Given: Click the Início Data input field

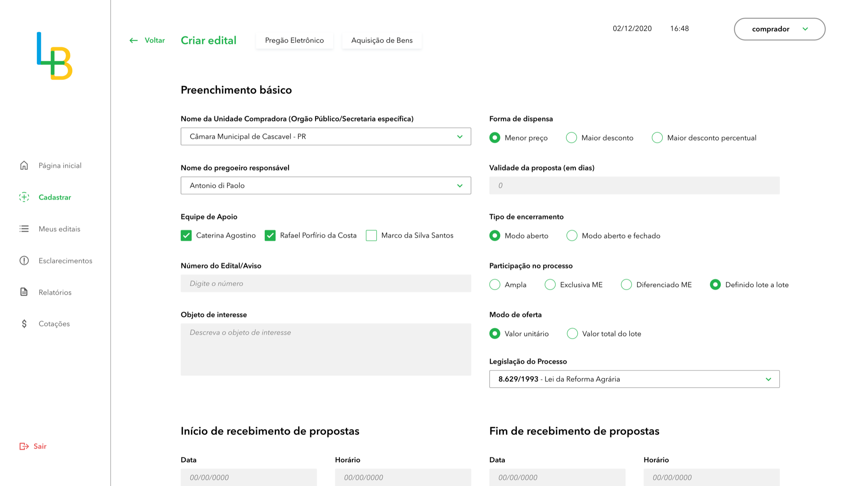Looking at the screenshot, I should pos(249,477).
